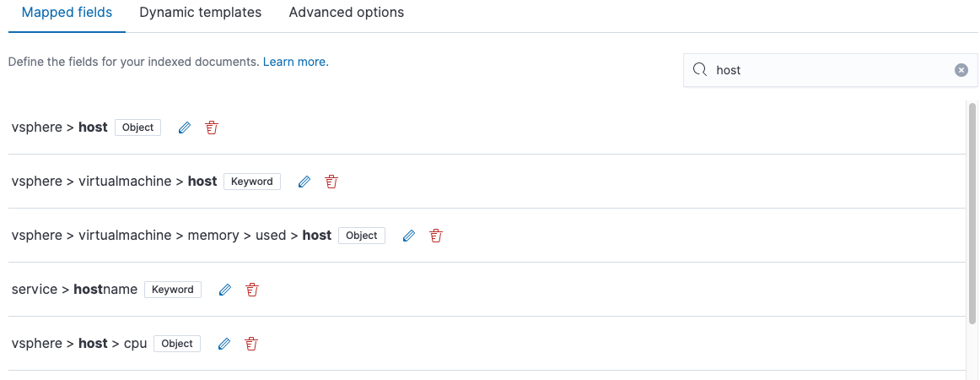Click the search magnifier icon
The height and width of the screenshot is (380, 980).
pyautogui.click(x=701, y=70)
